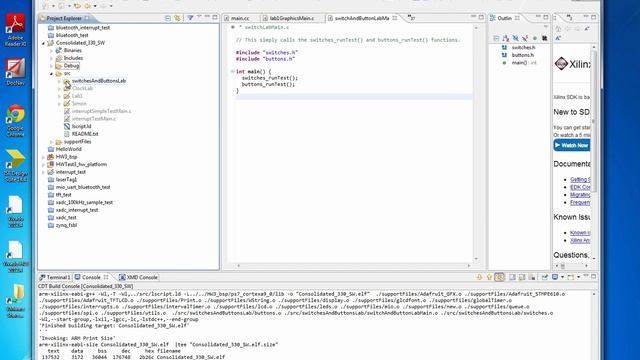Expand the Includes node
Image resolution: width=640 pixels, height=360 pixels.
(x=51, y=58)
